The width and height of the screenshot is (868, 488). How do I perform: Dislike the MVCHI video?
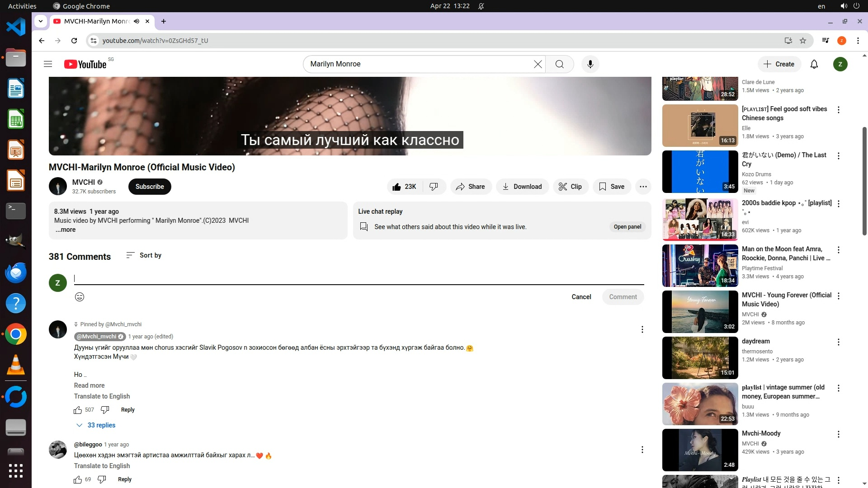click(434, 187)
